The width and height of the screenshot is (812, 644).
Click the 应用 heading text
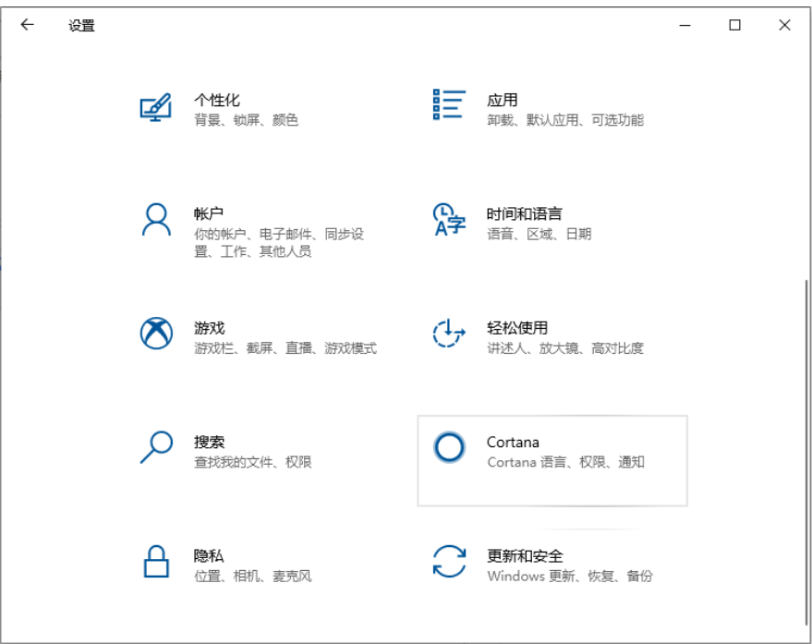(x=502, y=100)
